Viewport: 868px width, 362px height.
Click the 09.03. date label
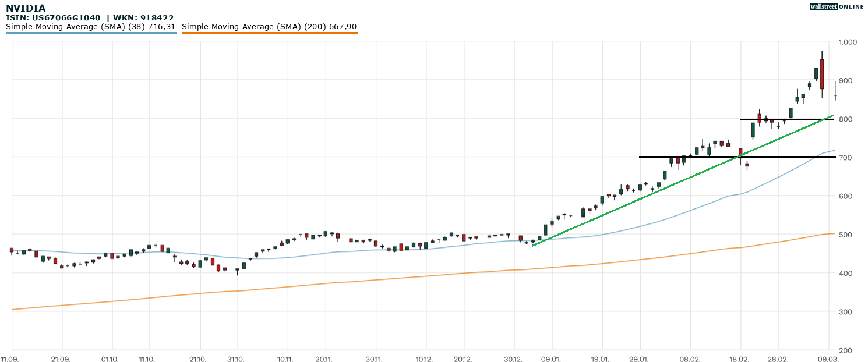tap(828, 359)
